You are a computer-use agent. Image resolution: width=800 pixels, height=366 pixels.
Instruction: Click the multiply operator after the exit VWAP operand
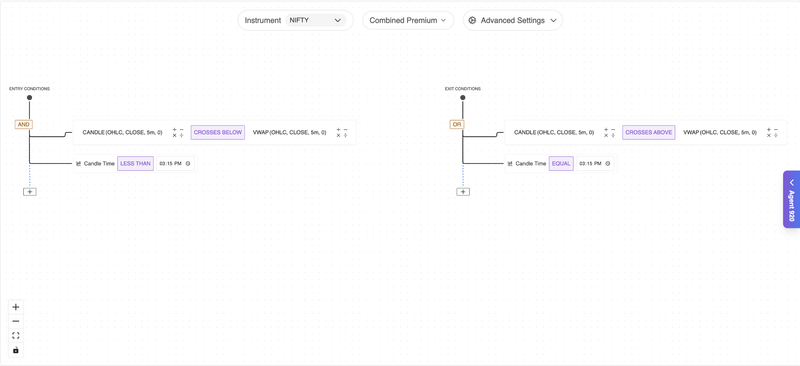click(x=769, y=136)
